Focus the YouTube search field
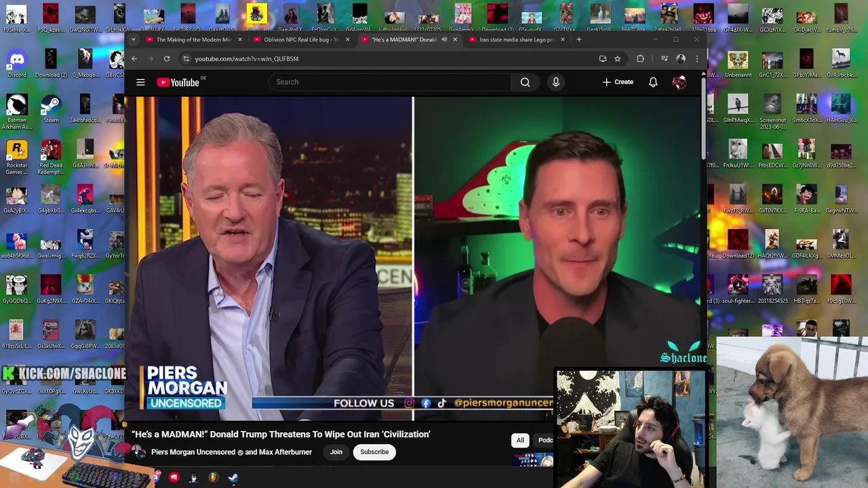Viewport: 868px width, 488px height. point(390,82)
